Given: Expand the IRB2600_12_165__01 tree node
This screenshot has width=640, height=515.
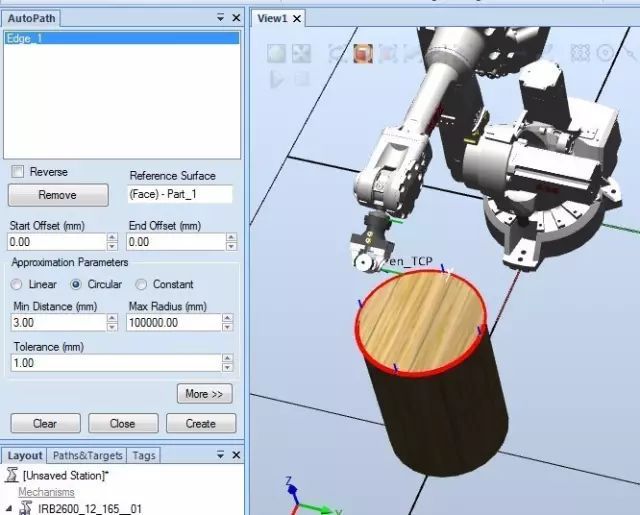Looking at the screenshot, I should click(9, 509).
